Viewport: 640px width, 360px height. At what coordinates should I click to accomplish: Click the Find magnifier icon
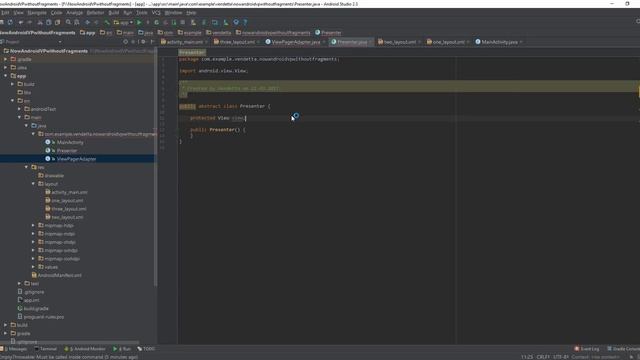tap(68, 22)
